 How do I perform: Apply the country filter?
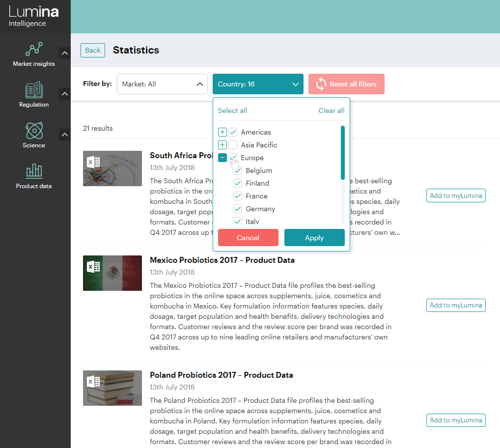(x=314, y=238)
